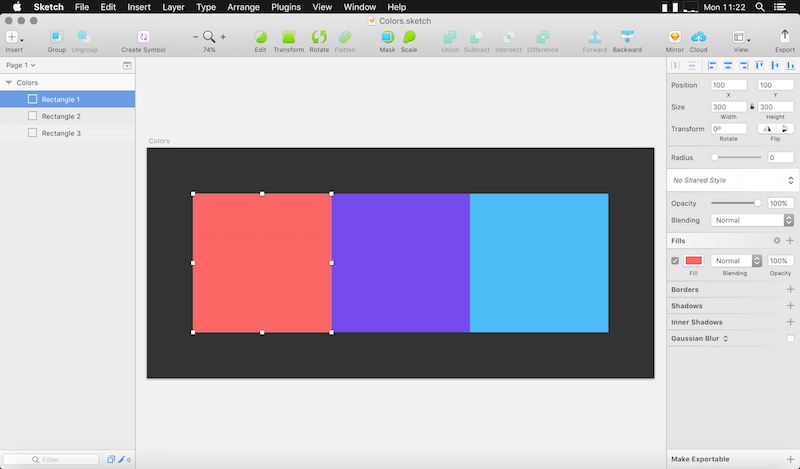Screen dimensions: 800x469
Task: Click the X position input field
Action: [x=728, y=85]
